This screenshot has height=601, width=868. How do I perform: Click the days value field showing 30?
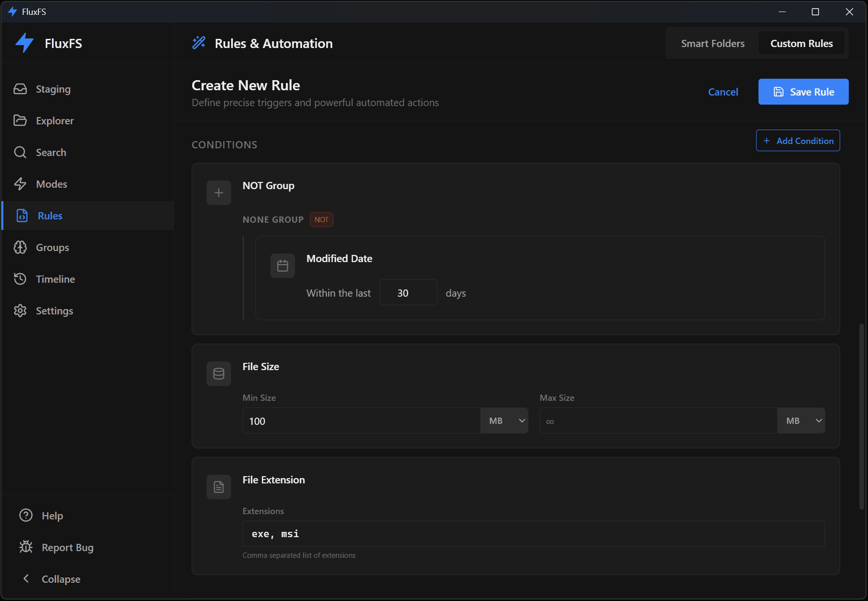coord(407,292)
